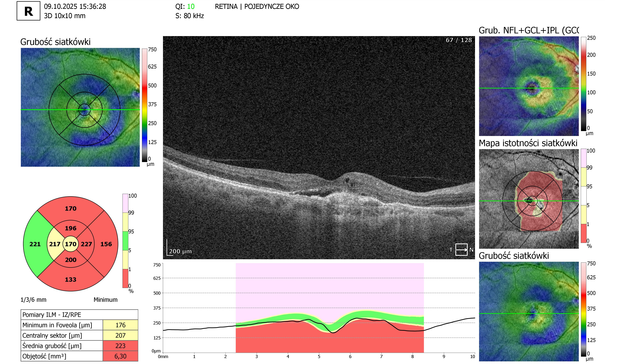Click the QI: 10 quality index

[x=185, y=6]
